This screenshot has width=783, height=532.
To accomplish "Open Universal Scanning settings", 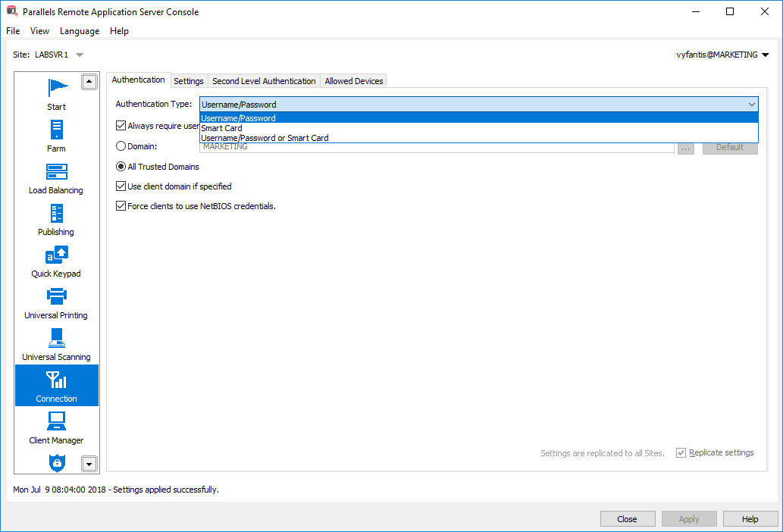I will pyautogui.click(x=56, y=344).
